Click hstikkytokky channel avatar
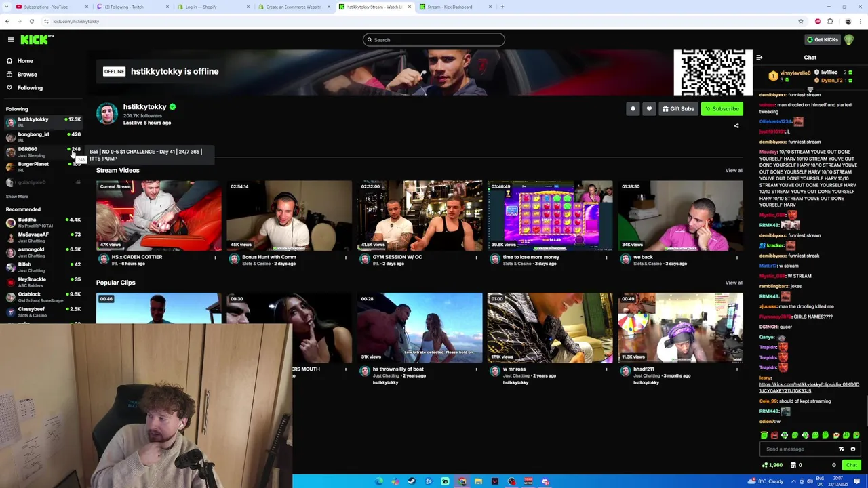This screenshot has height=488, width=868. [106, 114]
